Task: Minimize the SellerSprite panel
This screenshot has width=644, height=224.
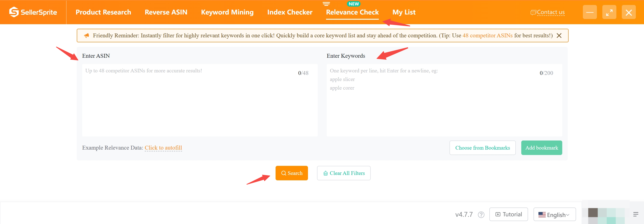Action: tap(589, 12)
